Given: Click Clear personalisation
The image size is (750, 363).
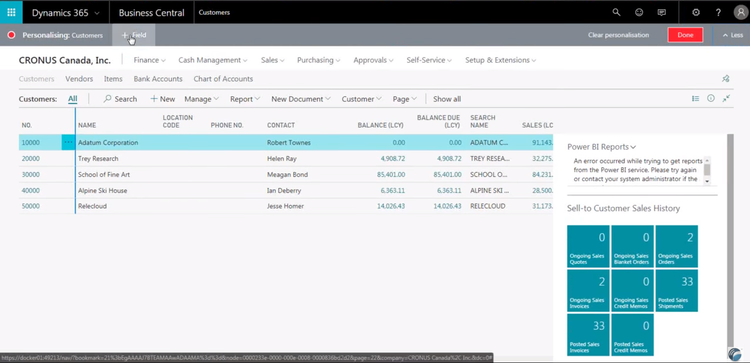Looking at the screenshot, I should (x=618, y=35).
